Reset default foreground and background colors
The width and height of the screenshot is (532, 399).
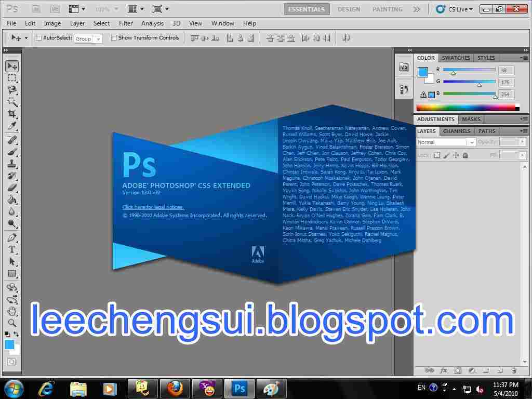coord(7,334)
